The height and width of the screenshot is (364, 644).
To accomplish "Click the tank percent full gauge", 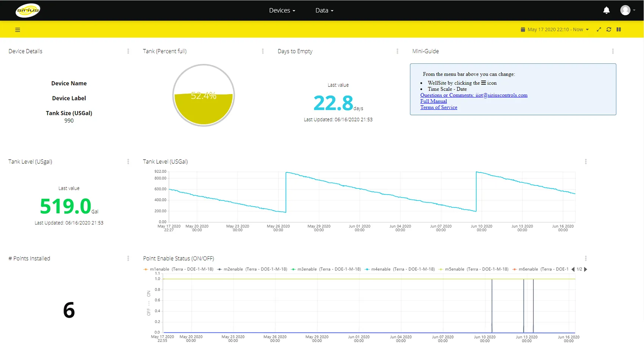I will (203, 95).
